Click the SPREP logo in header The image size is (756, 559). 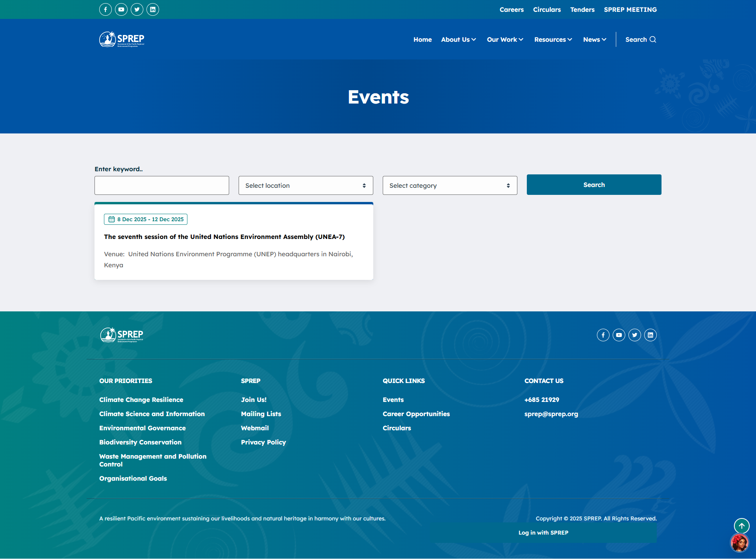122,39
